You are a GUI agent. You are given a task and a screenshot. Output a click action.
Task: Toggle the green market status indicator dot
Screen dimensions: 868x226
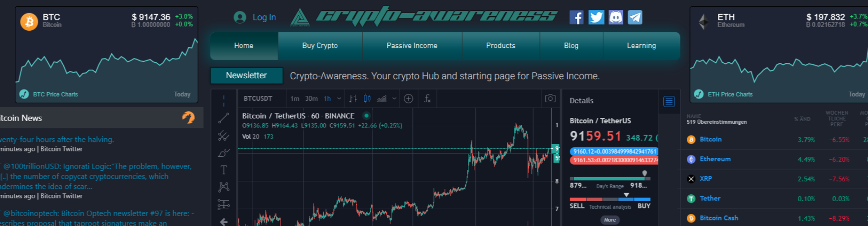click(x=367, y=116)
